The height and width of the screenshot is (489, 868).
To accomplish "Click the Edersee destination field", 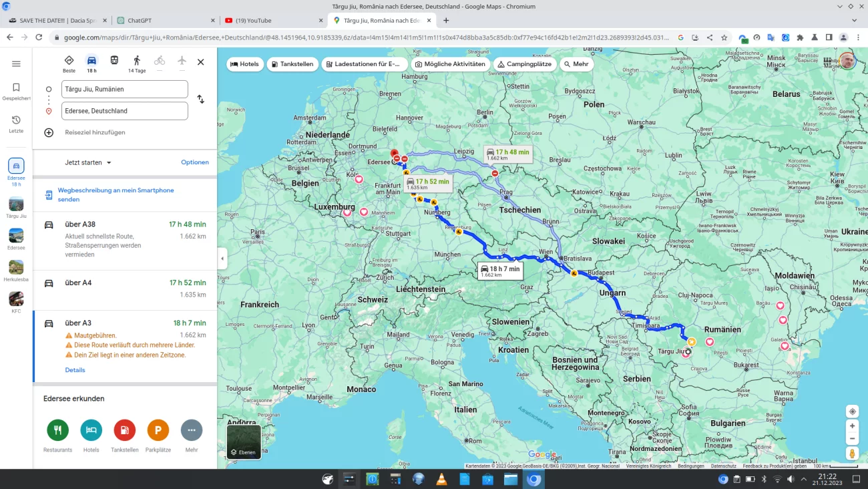I will pos(125,111).
